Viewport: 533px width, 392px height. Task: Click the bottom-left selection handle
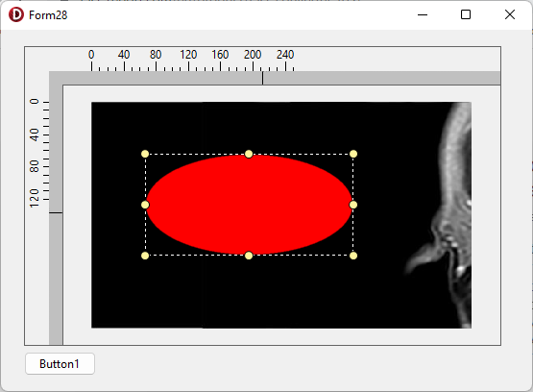145,256
